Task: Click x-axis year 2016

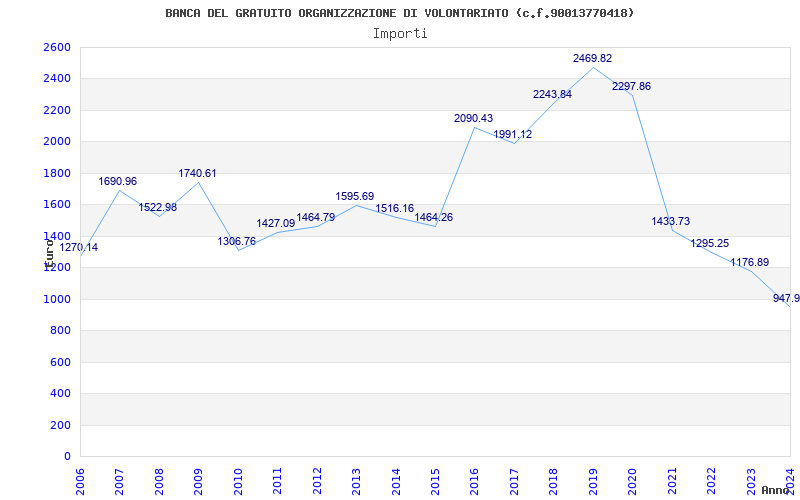Action: coord(475,481)
